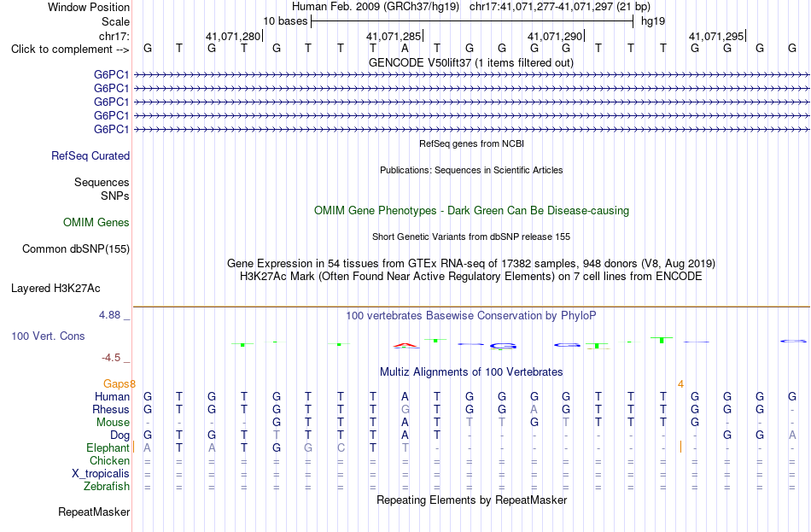811x532 pixels.
Task: Click the SNPs track label
Action: pyautogui.click(x=115, y=196)
